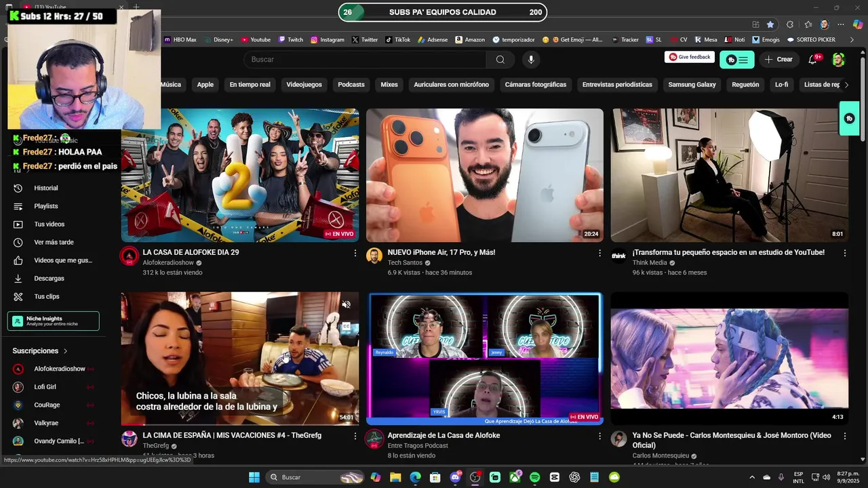Open LA CASA DE ALOFOKE live thumbnail

(240, 176)
